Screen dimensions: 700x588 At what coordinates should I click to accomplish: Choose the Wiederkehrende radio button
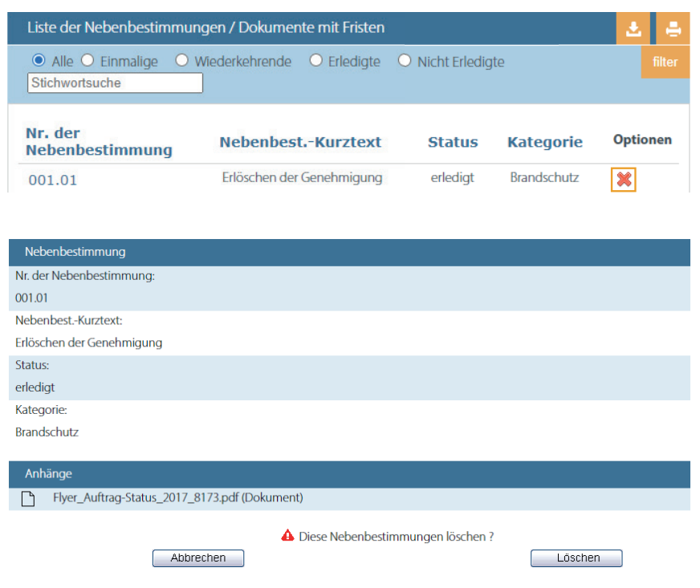point(181,60)
